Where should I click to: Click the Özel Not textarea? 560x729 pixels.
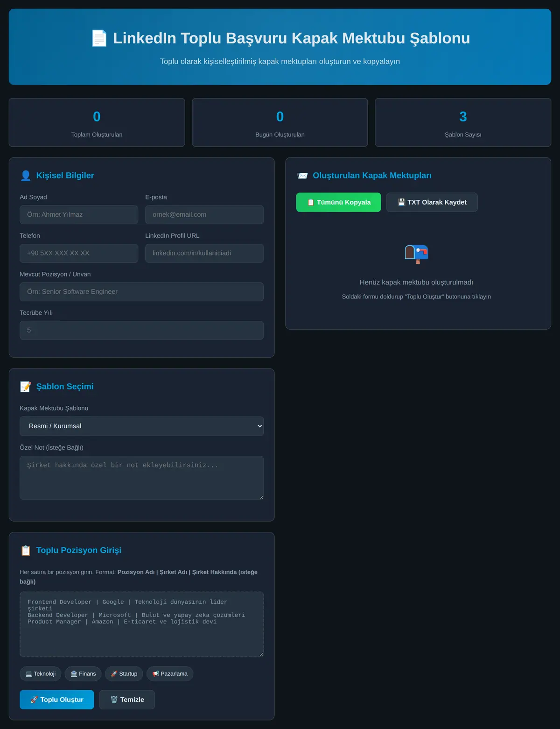(141, 478)
